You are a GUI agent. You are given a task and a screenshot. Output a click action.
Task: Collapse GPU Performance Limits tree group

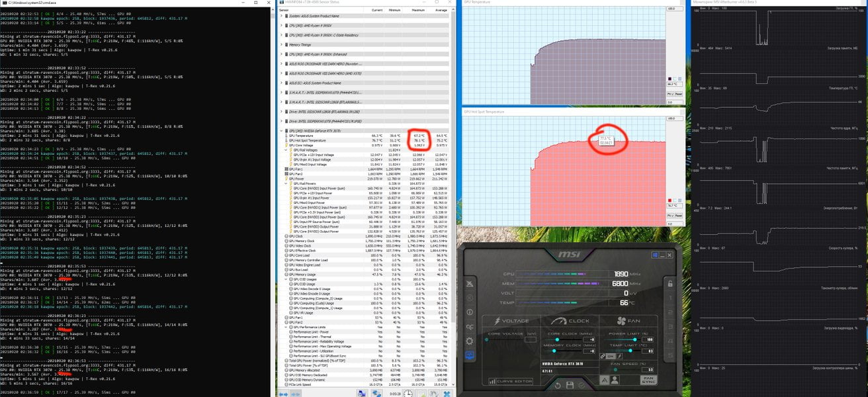coord(286,327)
